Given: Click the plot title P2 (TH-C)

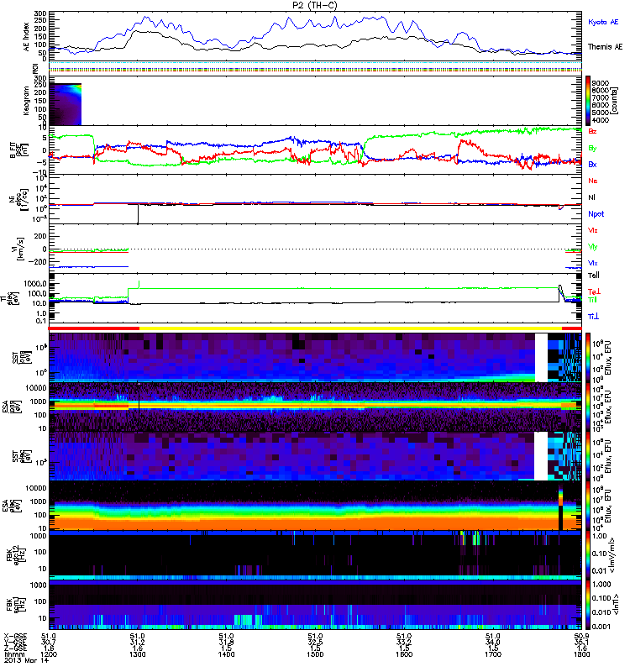Looking at the screenshot, I should [315, 5].
